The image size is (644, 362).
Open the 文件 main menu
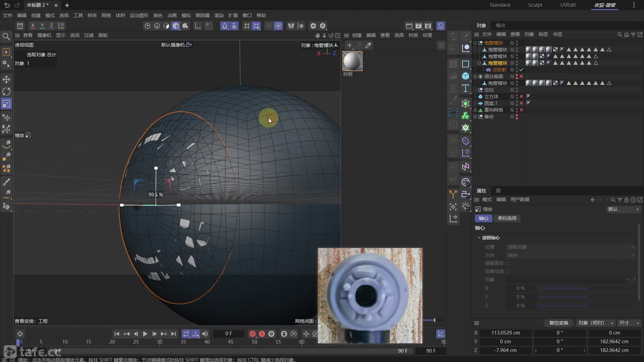pyautogui.click(x=8, y=15)
